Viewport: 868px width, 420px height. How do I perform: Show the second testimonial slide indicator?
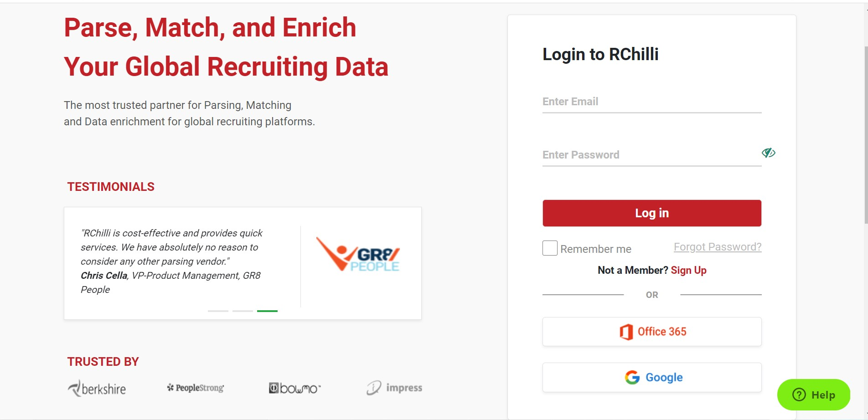243,311
